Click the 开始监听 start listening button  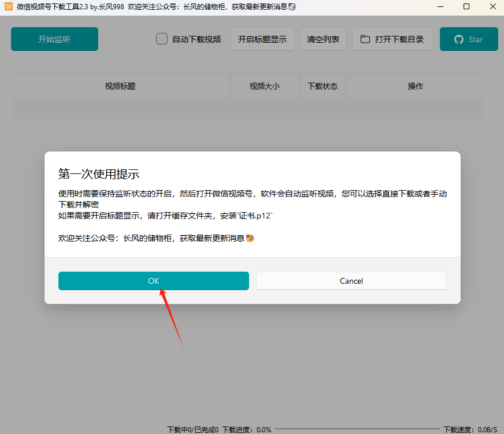point(54,39)
